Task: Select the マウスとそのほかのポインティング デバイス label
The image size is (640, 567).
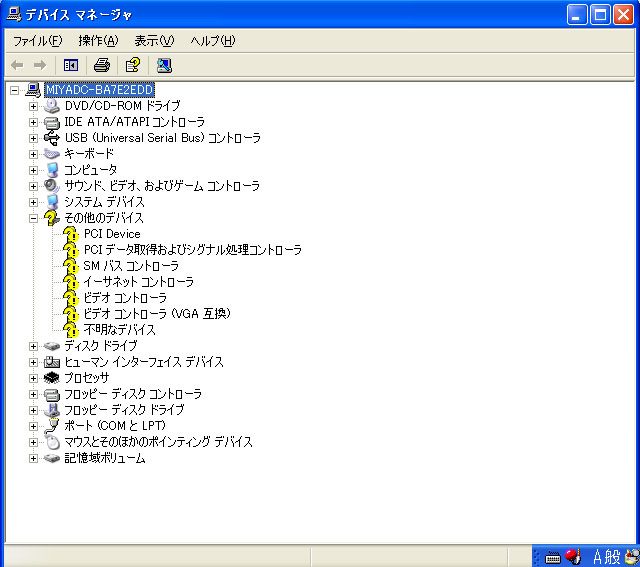Action: pos(159,442)
